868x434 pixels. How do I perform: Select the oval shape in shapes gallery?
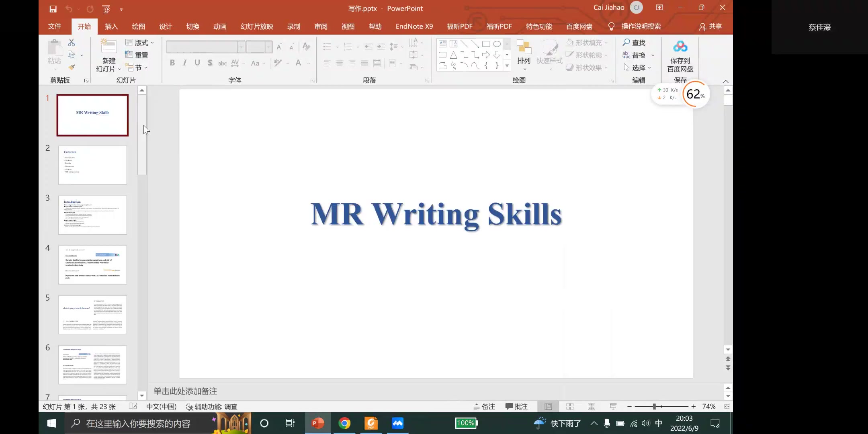497,44
